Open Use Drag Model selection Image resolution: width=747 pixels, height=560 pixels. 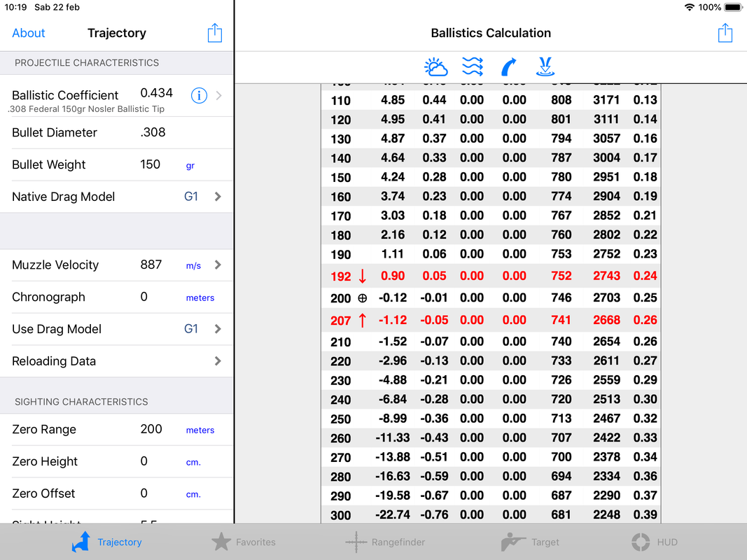[117, 329]
